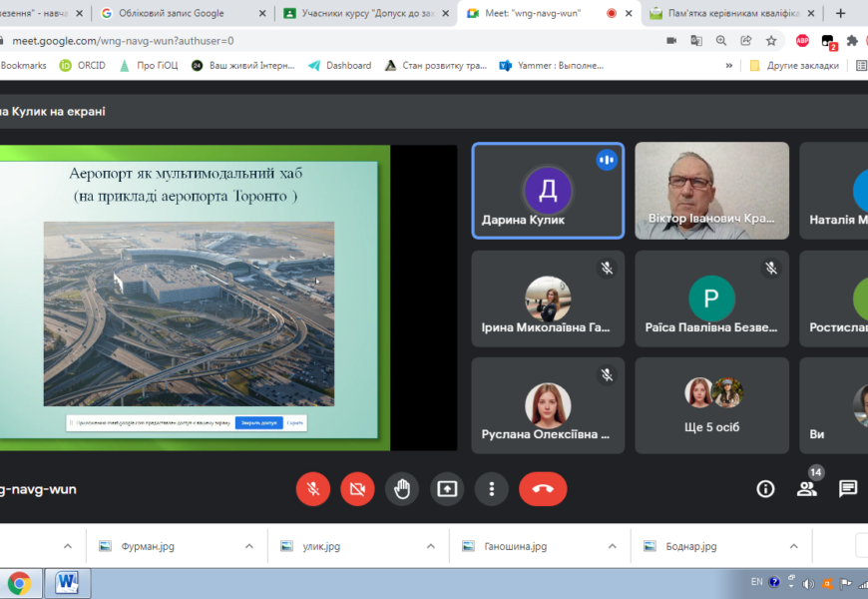Open the Dashboard bookmark
The image size is (868, 599).
pos(347,65)
